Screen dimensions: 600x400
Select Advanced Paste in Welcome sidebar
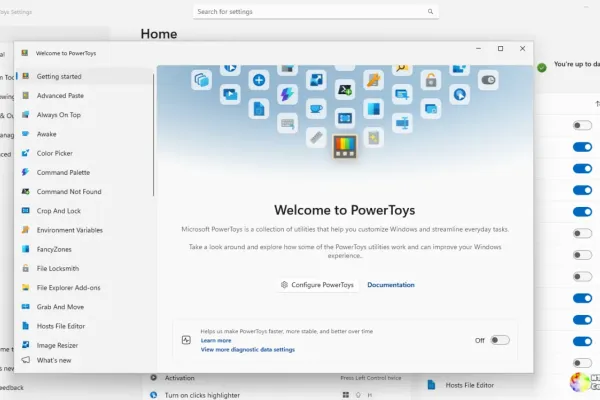84,95
